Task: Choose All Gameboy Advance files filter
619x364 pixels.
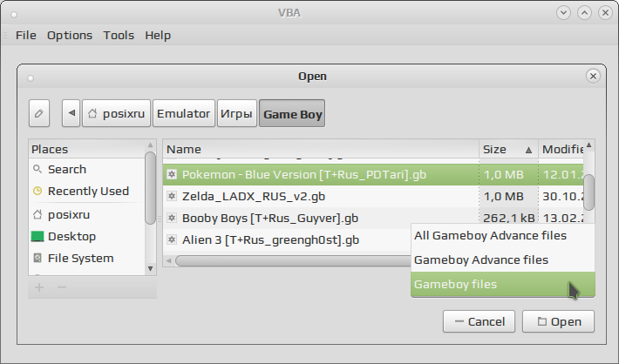Action: (502, 235)
